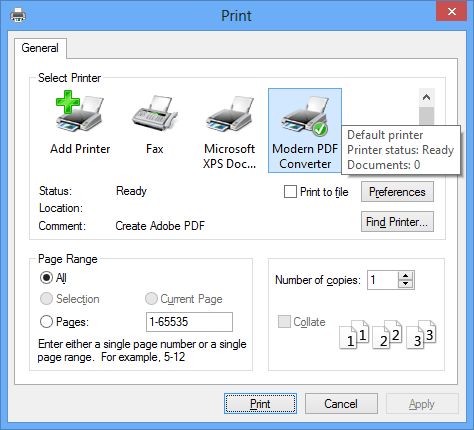Tick the Collate checkbox
The width and height of the screenshot is (474, 430).
pyautogui.click(x=284, y=322)
